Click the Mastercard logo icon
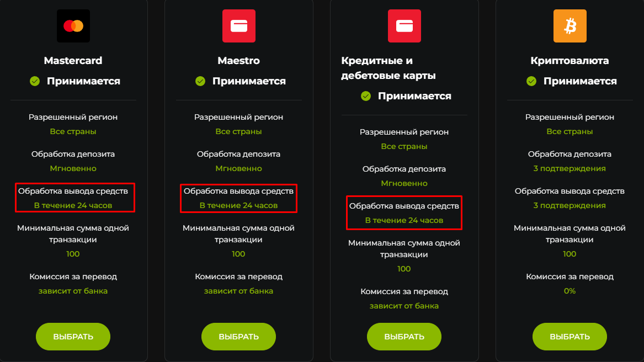Image resolution: width=644 pixels, height=362 pixels. [73, 26]
